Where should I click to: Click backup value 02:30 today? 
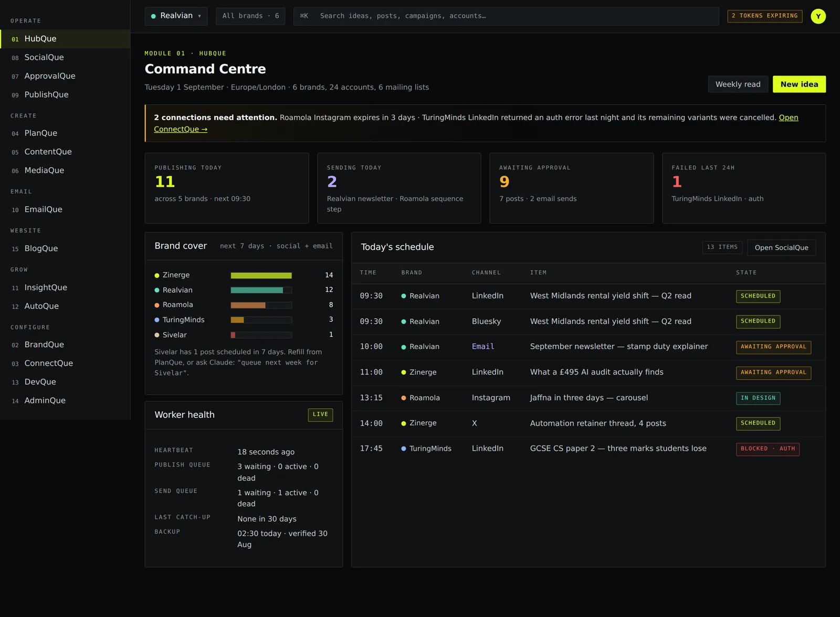point(282,539)
